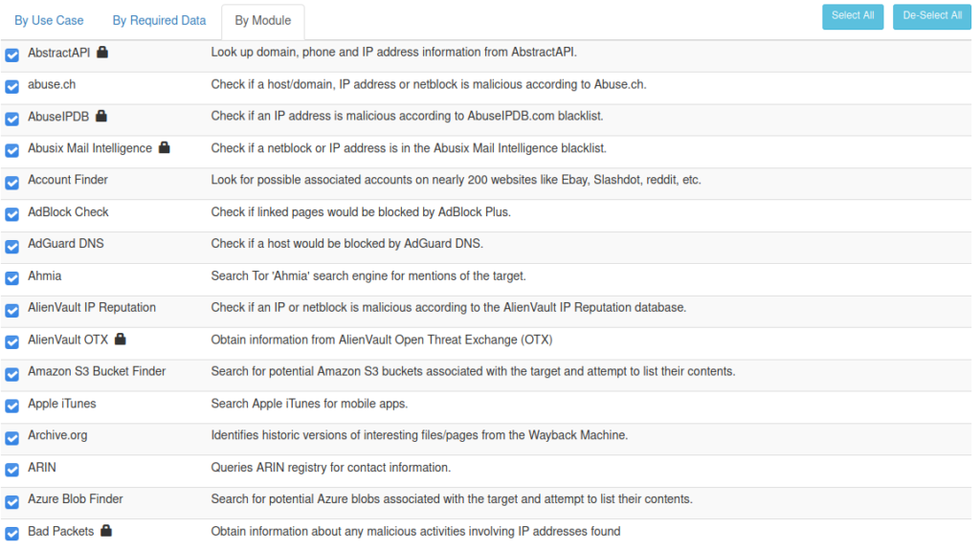This screenshot has width=980, height=550.
Task: Untick the Ahmia module checkbox
Action: [x=11, y=278]
